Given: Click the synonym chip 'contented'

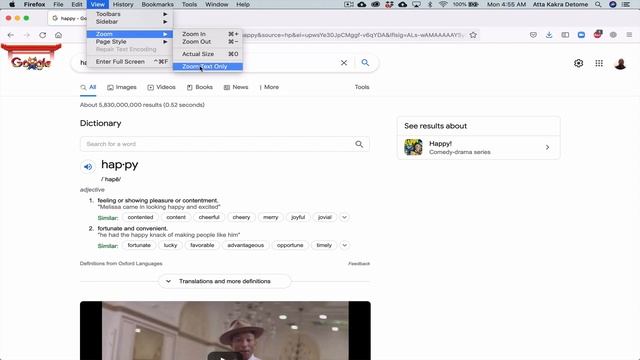Looking at the screenshot, I should point(140,218).
